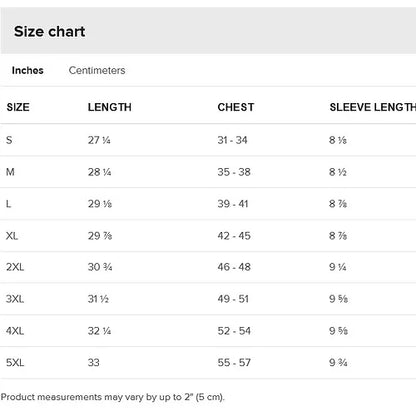The image size is (416, 416).
Task: Select the 2XL size row label
Action: 15,267
